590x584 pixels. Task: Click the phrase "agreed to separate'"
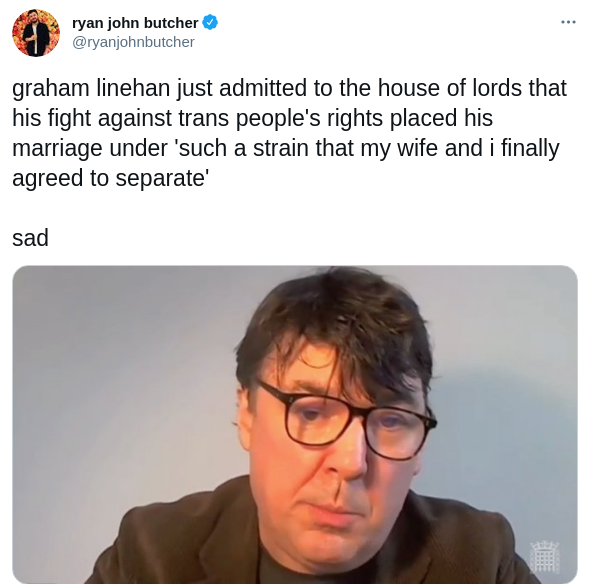pyautogui.click(x=111, y=178)
